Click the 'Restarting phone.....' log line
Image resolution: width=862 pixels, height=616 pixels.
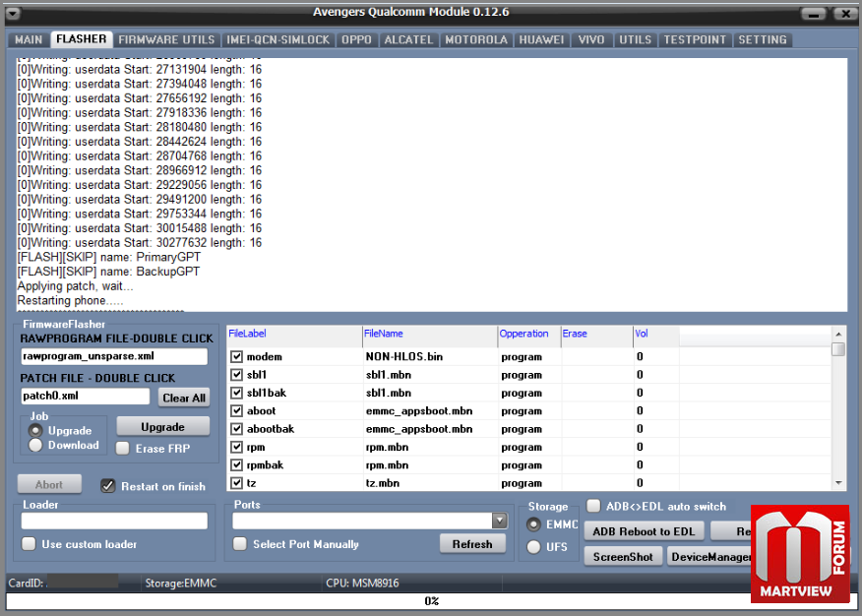click(x=71, y=300)
